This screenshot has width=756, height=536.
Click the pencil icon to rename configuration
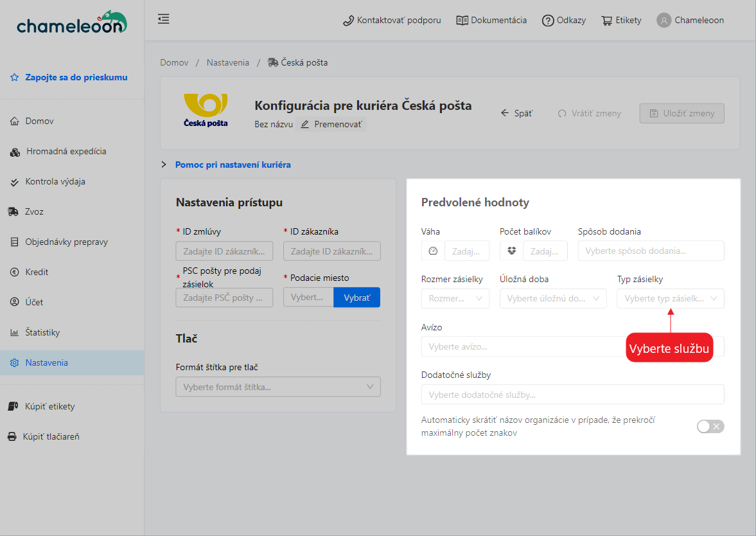click(x=305, y=124)
